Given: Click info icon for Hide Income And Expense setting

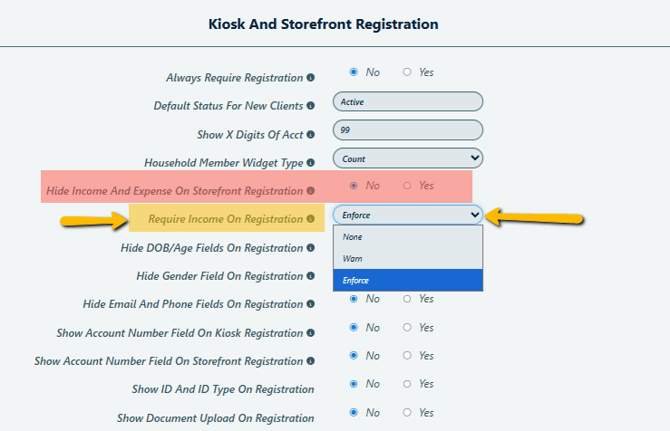Looking at the screenshot, I should click(311, 191).
